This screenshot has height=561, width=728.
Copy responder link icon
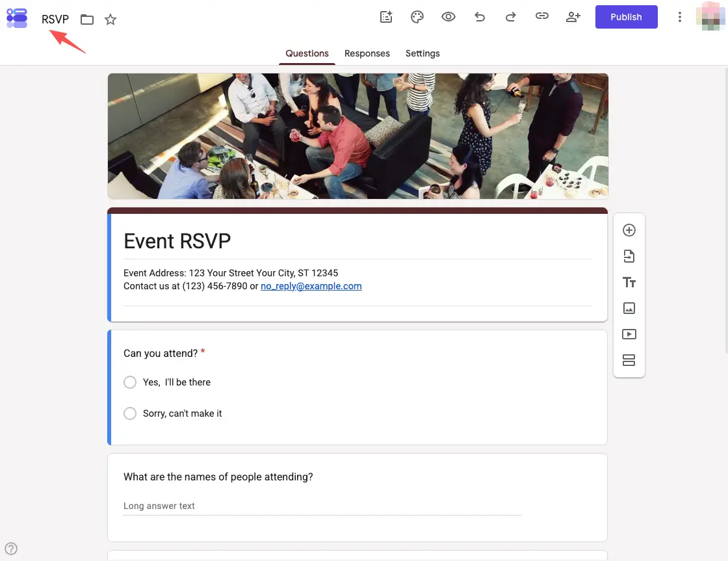click(542, 16)
